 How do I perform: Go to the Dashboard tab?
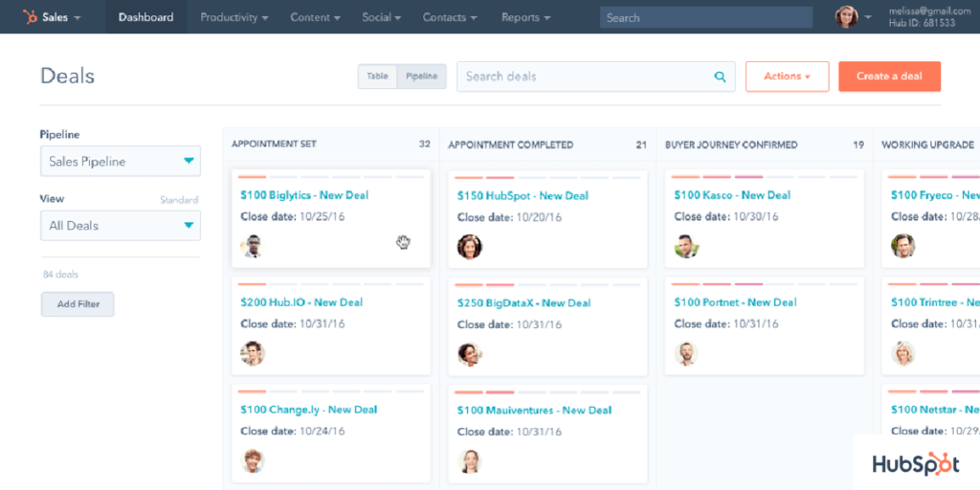(x=146, y=17)
